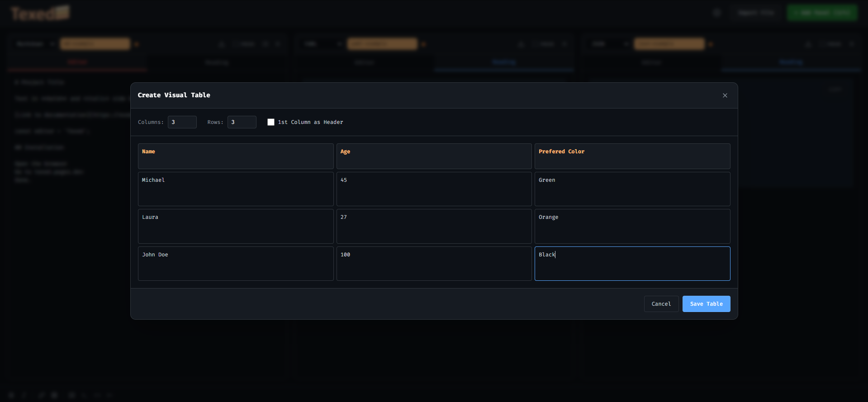Click the Texed logo in the header
The width and height of the screenshot is (868, 402).
pyautogui.click(x=40, y=14)
